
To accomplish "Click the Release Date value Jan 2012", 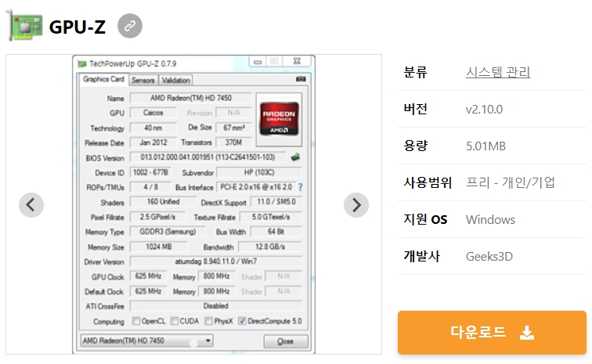I will 153,142.
